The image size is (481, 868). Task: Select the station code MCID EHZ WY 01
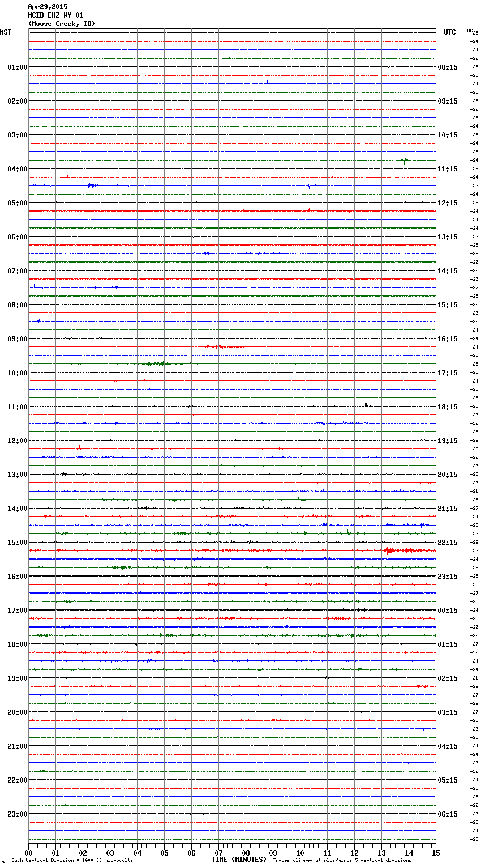click(55, 15)
